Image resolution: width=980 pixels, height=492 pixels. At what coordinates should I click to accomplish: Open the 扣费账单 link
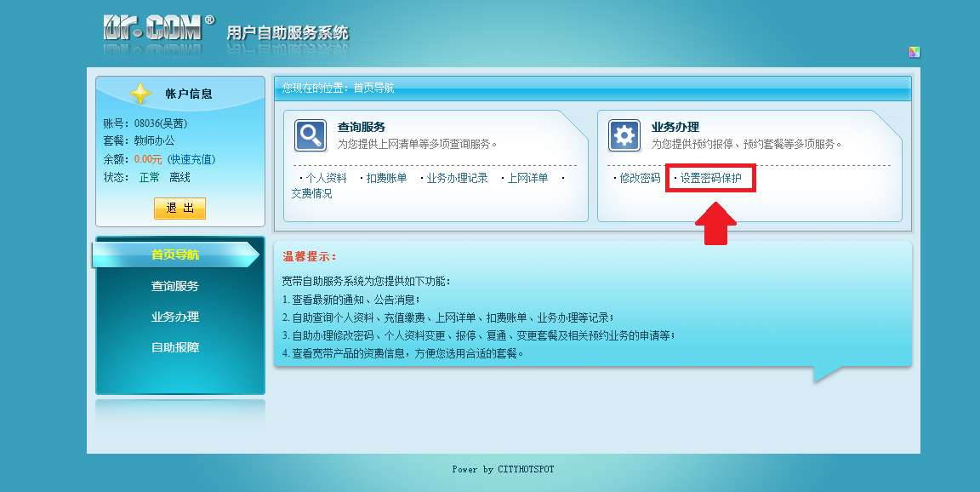[386, 178]
